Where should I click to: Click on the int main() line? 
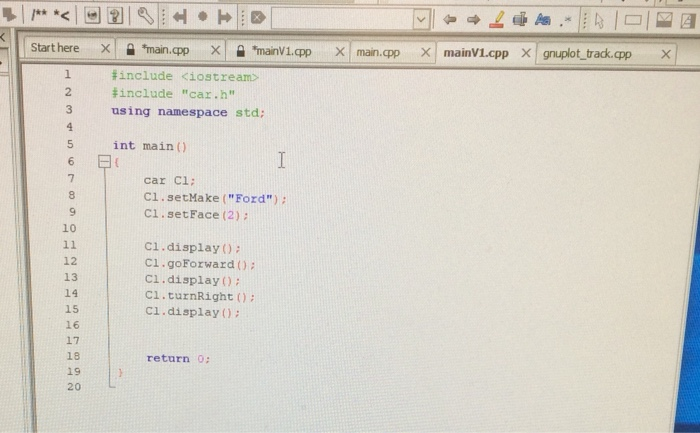coord(150,146)
